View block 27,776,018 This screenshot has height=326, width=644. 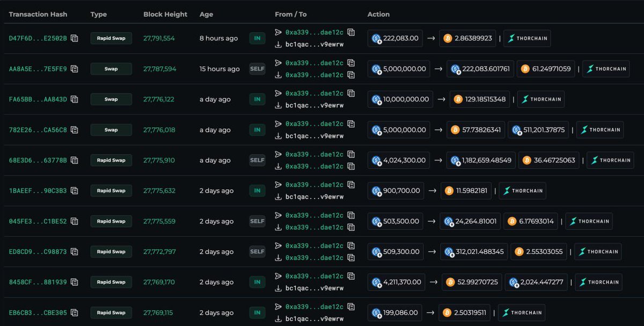158,130
